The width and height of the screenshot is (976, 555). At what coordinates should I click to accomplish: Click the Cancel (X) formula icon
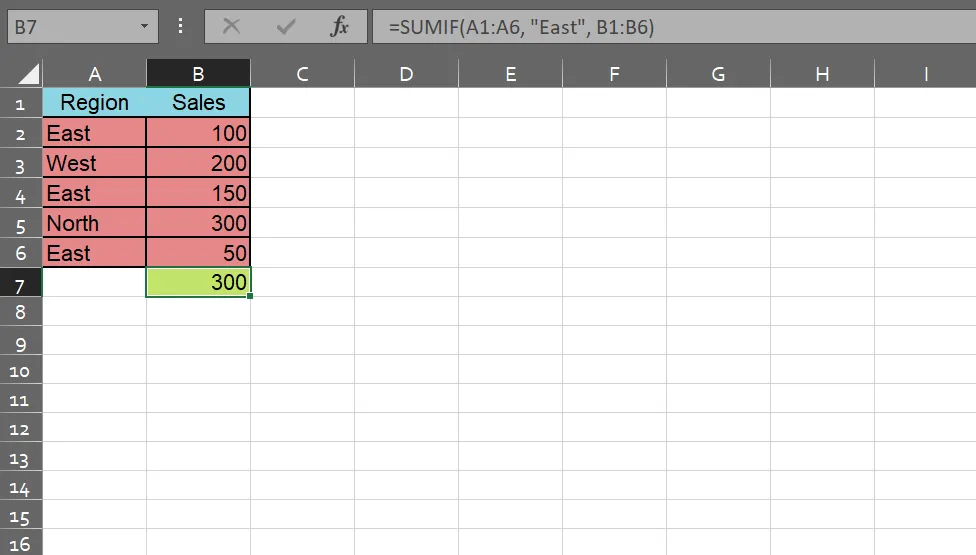[232, 26]
